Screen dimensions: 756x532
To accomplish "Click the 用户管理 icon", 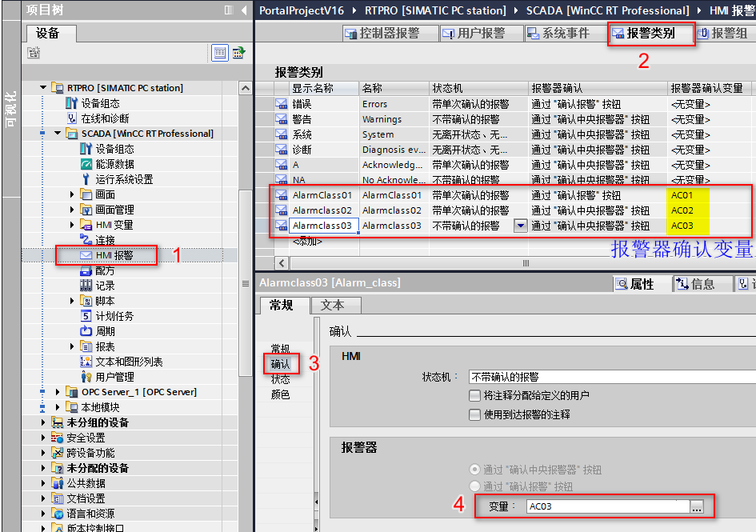I will click(86, 377).
